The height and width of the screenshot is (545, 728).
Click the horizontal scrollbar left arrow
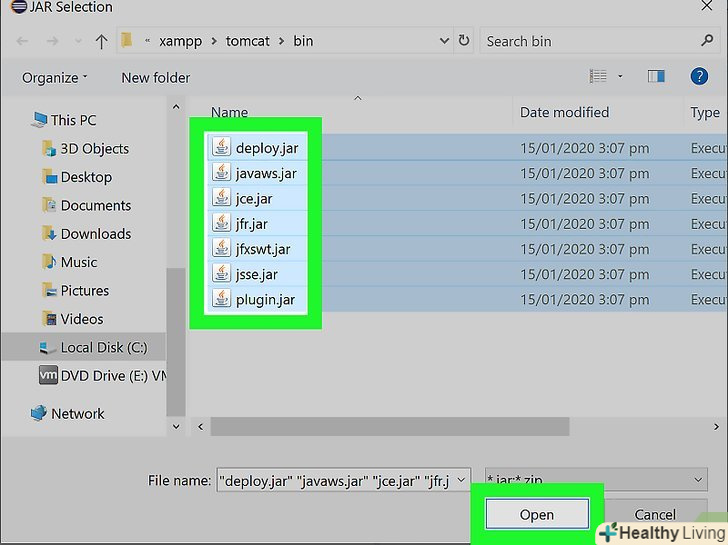point(200,426)
